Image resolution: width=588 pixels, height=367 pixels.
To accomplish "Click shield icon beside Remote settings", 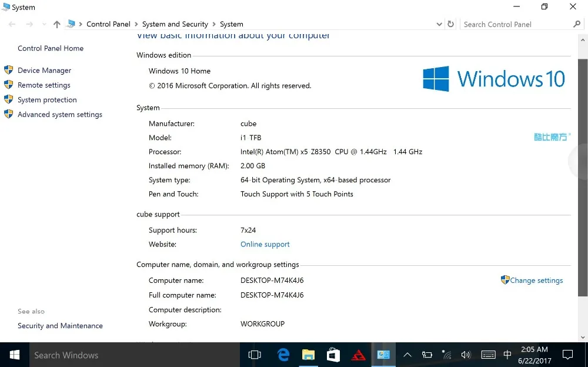I will coord(8,85).
